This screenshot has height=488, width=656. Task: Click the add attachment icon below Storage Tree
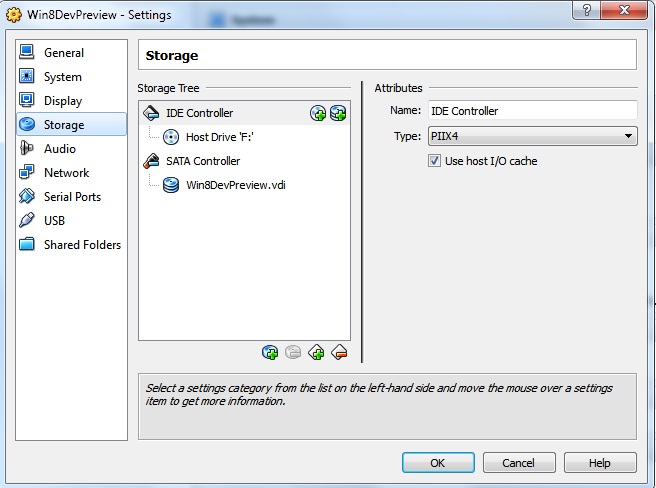[x=270, y=352]
